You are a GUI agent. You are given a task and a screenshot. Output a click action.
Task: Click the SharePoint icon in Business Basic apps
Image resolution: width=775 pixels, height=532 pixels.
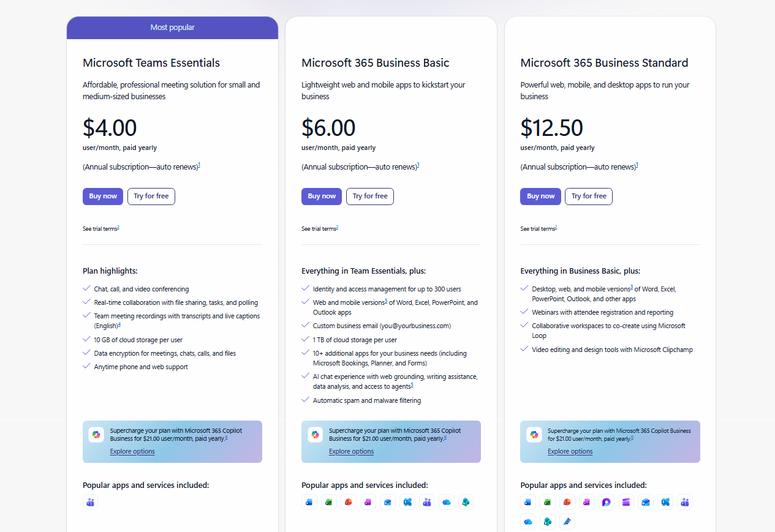coord(466,503)
